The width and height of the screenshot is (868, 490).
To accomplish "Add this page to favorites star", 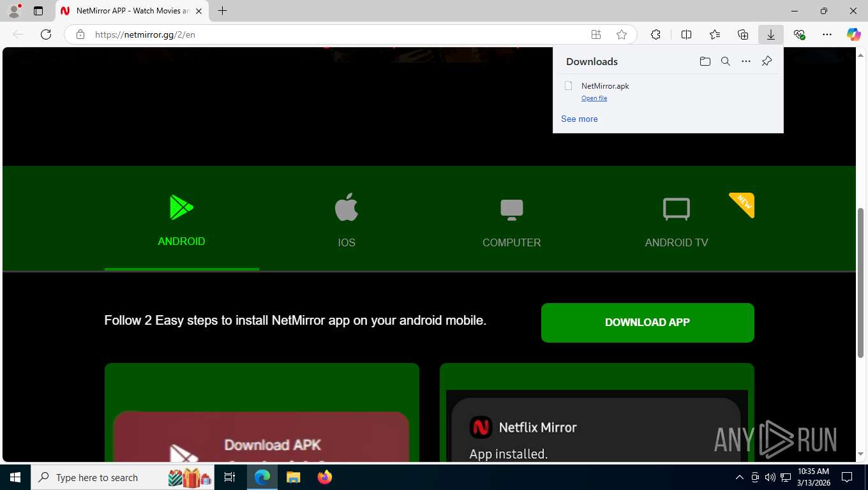I will [x=622, y=34].
